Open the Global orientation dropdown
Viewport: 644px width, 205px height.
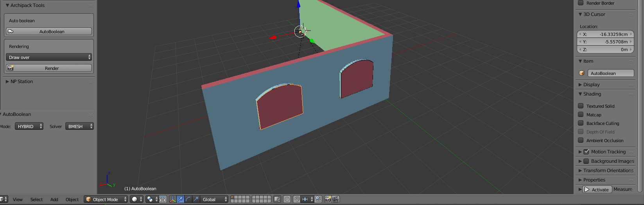click(214, 199)
